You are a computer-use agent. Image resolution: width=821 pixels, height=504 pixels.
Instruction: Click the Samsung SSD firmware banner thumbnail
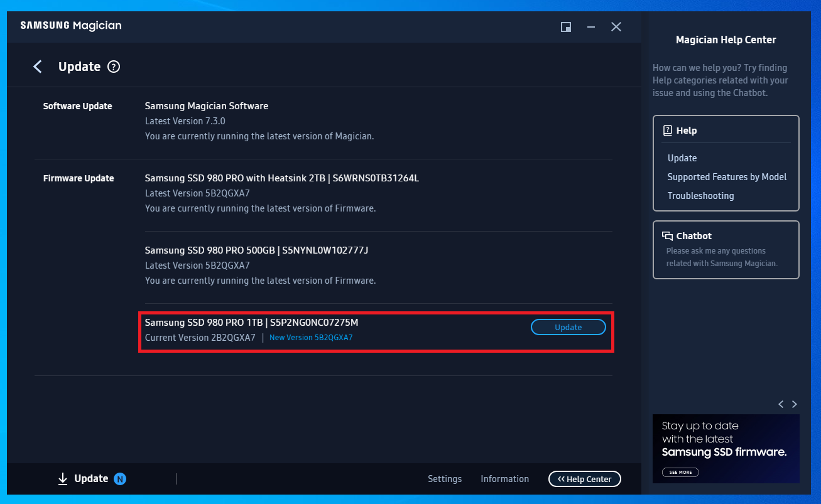(726, 448)
